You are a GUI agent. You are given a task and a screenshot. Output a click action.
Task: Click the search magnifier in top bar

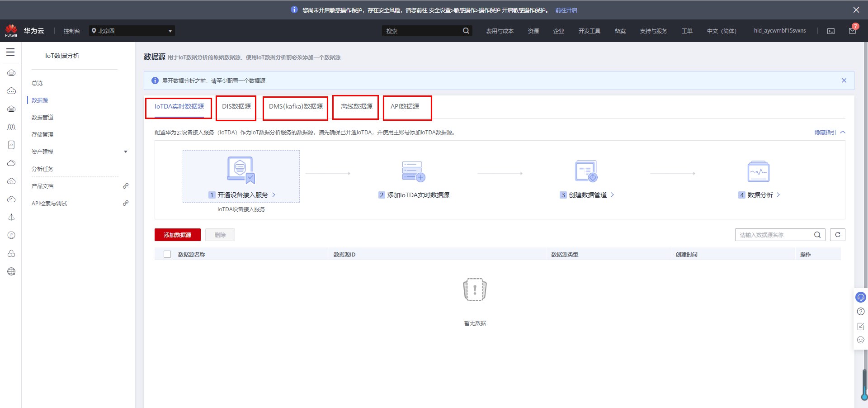[x=466, y=31]
